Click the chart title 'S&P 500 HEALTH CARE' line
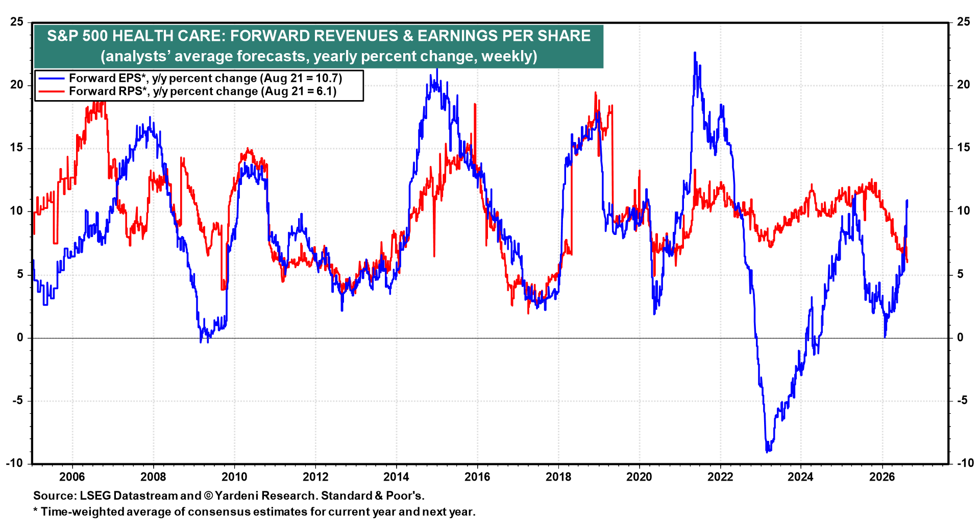The height and width of the screenshot is (521, 980). click(318, 36)
